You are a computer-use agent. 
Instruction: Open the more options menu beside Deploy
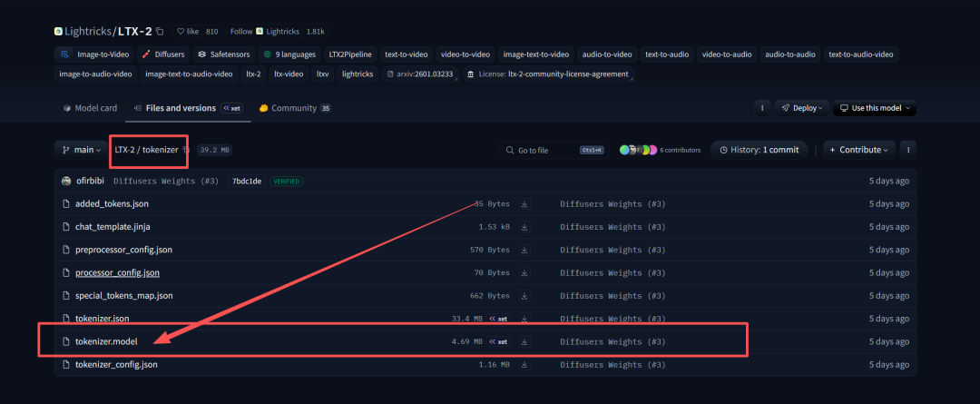click(x=762, y=108)
